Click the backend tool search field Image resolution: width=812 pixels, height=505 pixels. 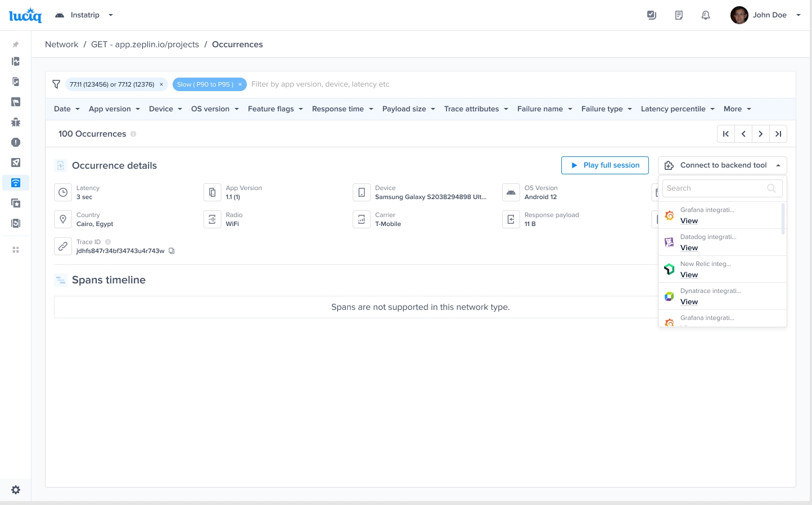pos(714,188)
